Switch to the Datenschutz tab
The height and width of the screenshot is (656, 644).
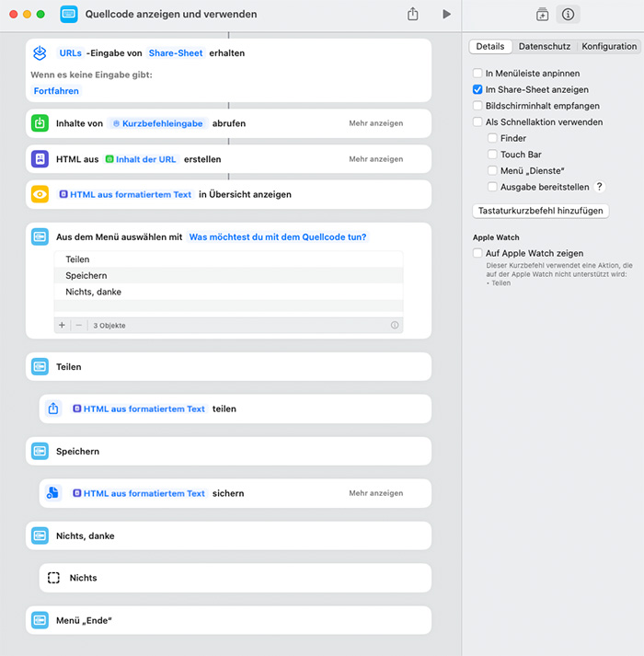pyautogui.click(x=544, y=46)
